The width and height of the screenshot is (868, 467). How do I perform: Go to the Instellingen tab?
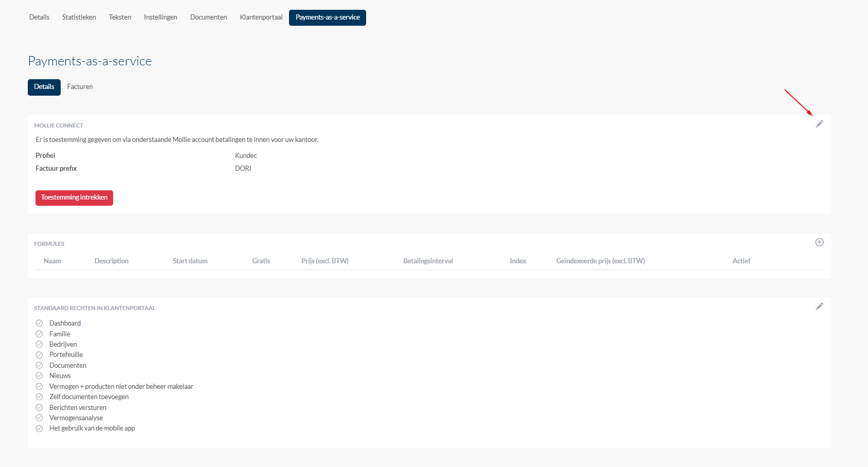coord(160,17)
